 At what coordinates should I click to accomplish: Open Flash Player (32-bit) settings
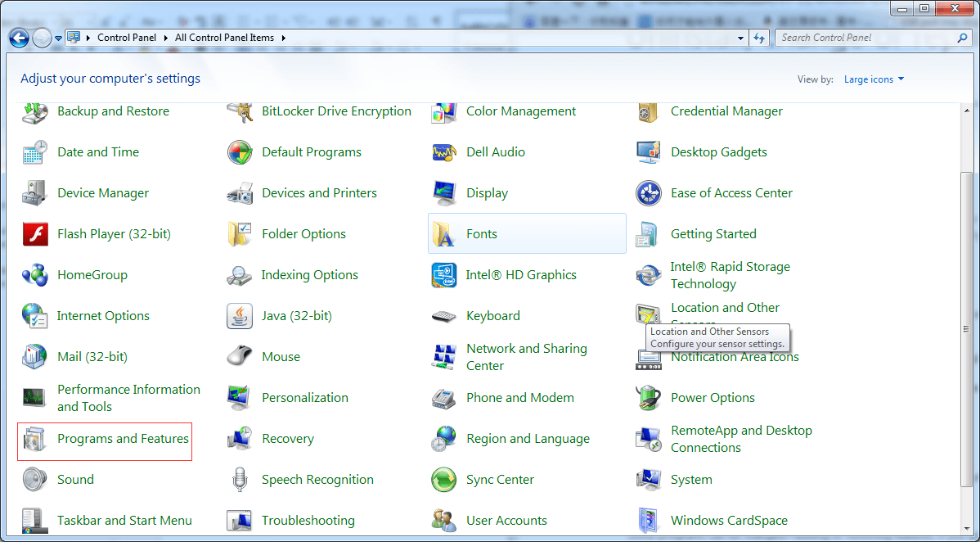[x=114, y=233]
